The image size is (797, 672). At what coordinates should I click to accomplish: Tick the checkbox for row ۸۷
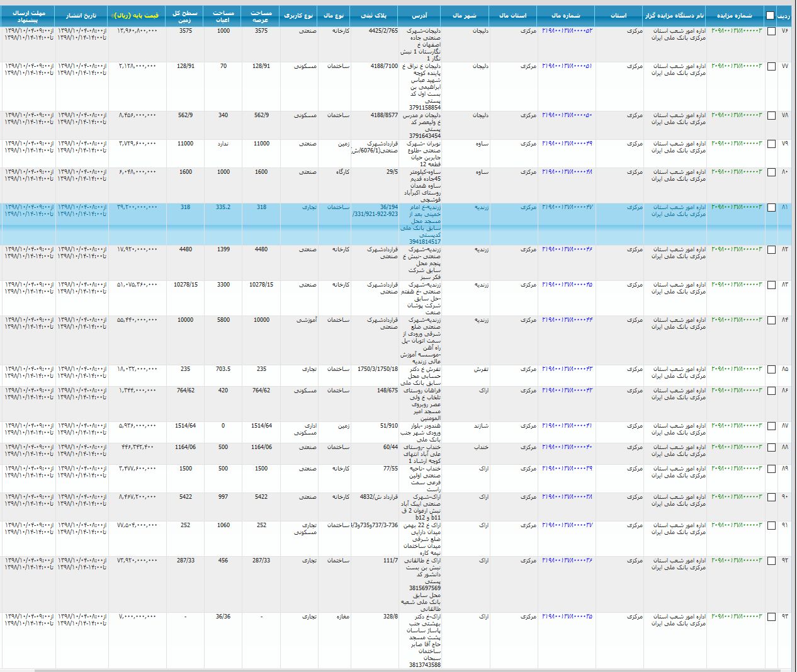tap(771, 427)
